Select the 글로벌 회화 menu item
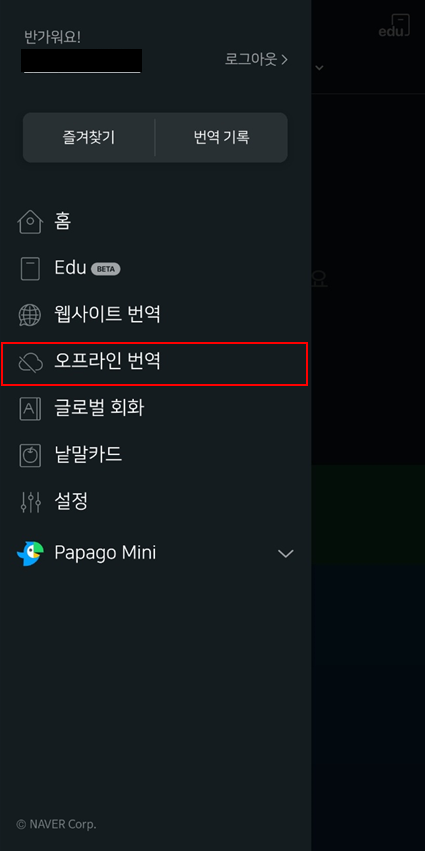 [x=155, y=408]
